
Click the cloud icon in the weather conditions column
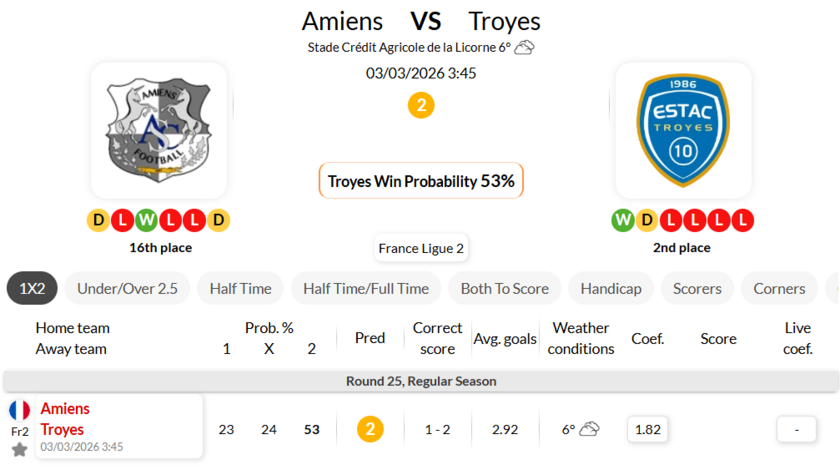589,429
